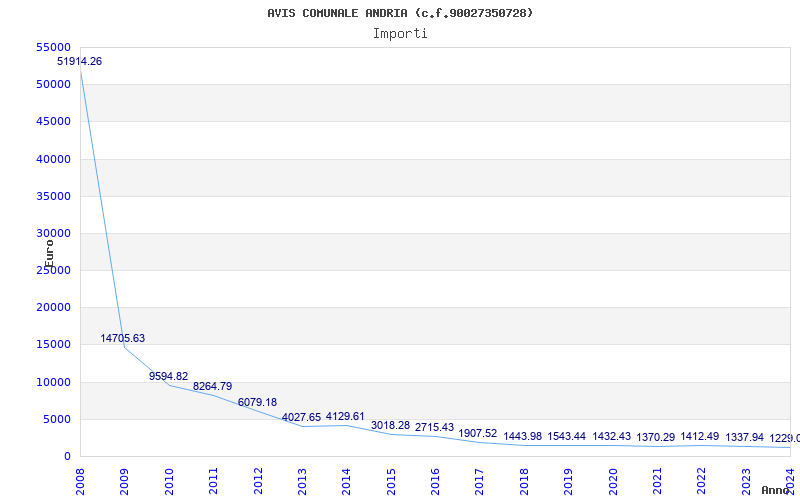
Task: Click the 5000 y-axis tick label
Action: [x=57, y=419]
